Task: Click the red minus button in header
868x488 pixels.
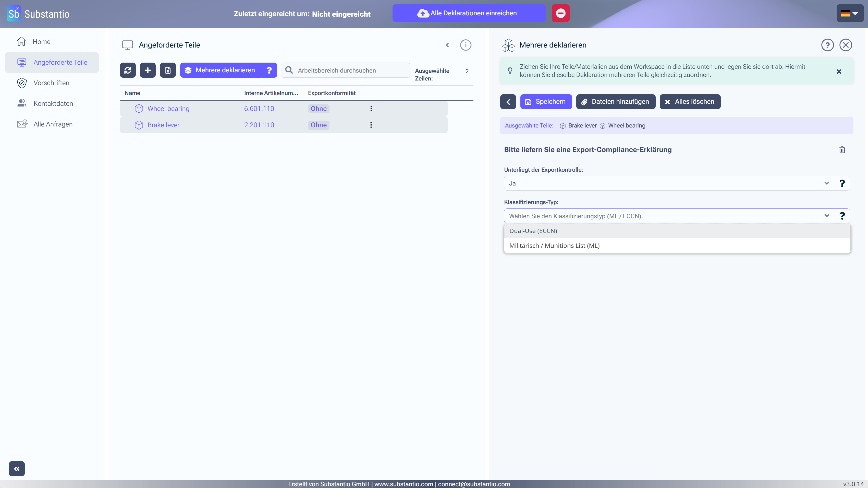Action: pos(560,13)
